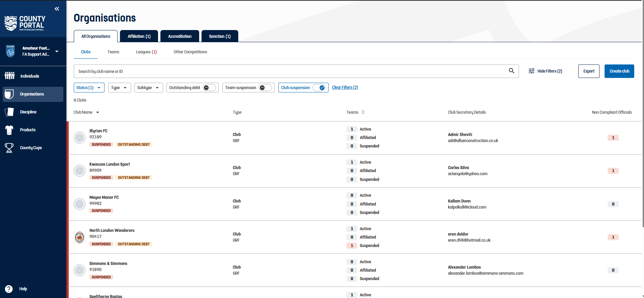Open Individuals from the sidebar icon

click(10, 76)
